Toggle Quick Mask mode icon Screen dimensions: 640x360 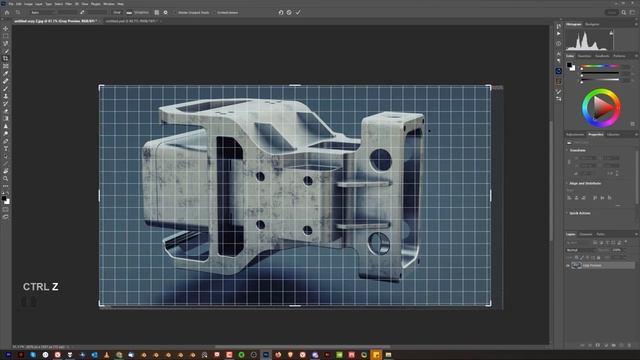[x=6, y=210]
